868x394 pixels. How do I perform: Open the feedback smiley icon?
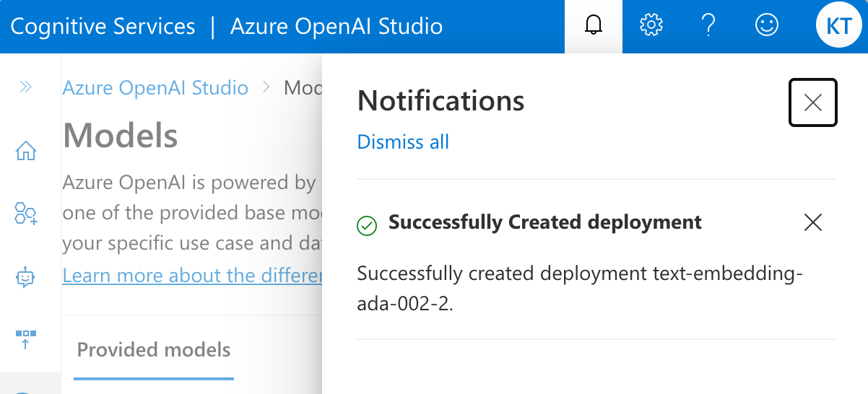coord(766,26)
